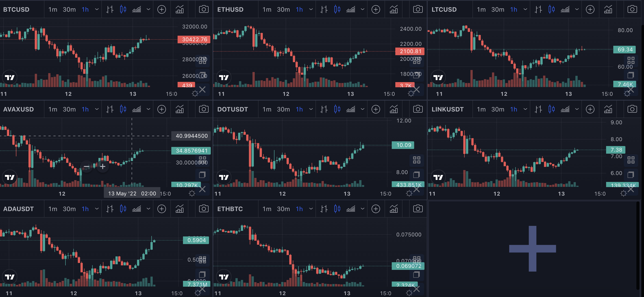This screenshot has height=297, width=644.
Task: Expand the chart style dropdown on the DOTUSDT chart
Action: pyautogui.click(x=362, y=109)
